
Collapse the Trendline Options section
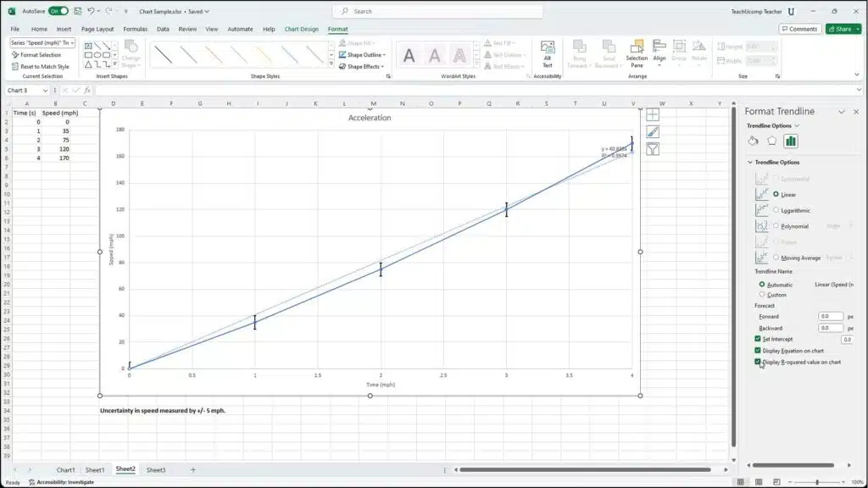pos(750,162)
